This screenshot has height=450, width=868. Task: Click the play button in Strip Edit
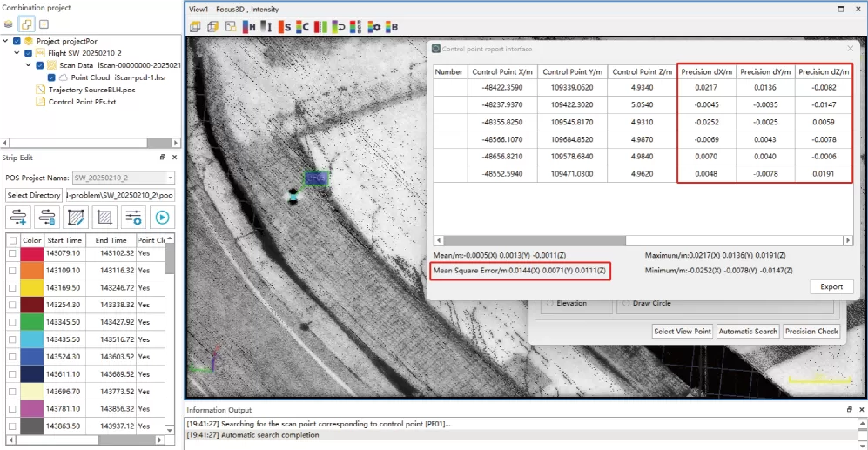pos(162,218)
